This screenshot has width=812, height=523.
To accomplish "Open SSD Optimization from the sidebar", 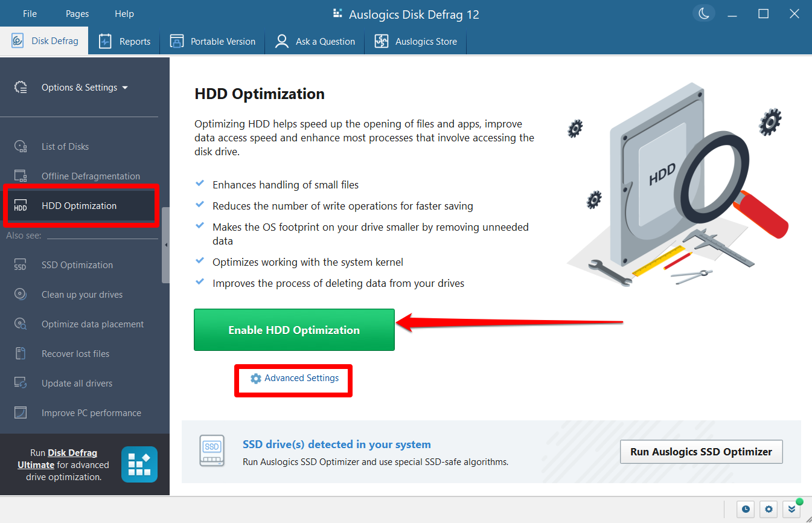I will click(x=77, y=265).
